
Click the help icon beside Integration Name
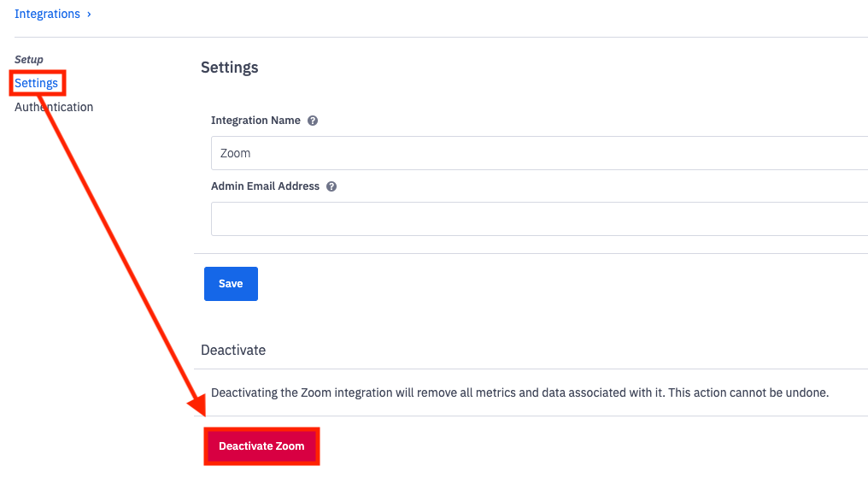coord(313,121)
